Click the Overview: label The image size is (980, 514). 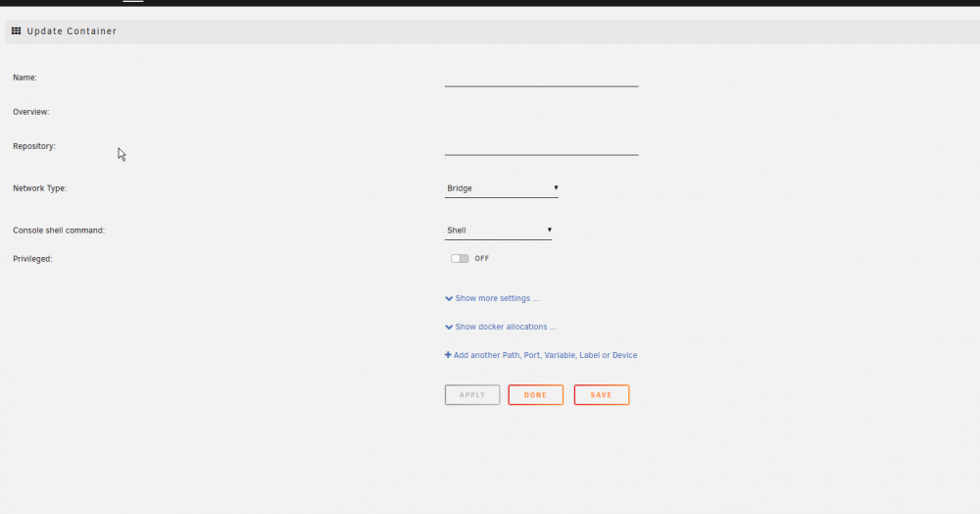[31, 112]
